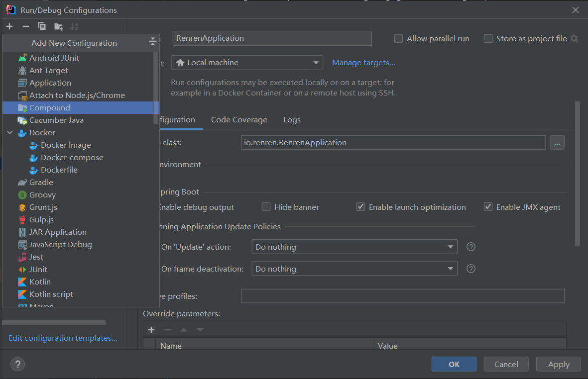Choose JAR Application configuration type

coord(81,232)
